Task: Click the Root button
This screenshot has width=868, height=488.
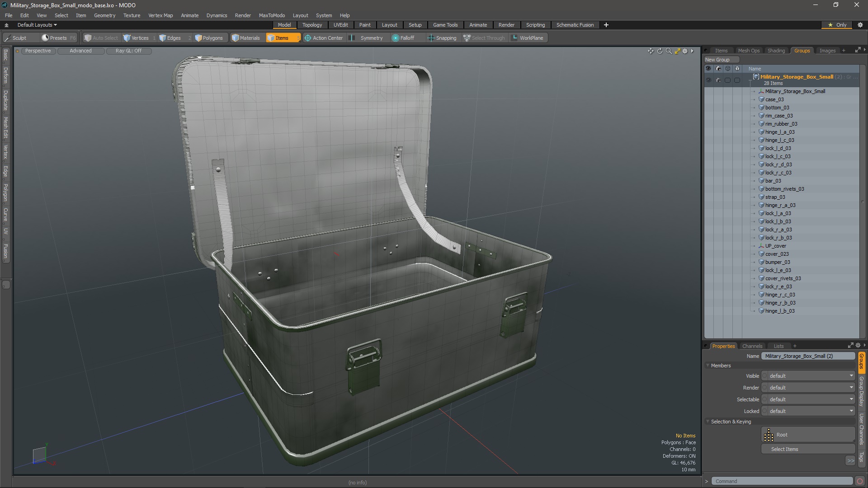Action: point(808,435)
